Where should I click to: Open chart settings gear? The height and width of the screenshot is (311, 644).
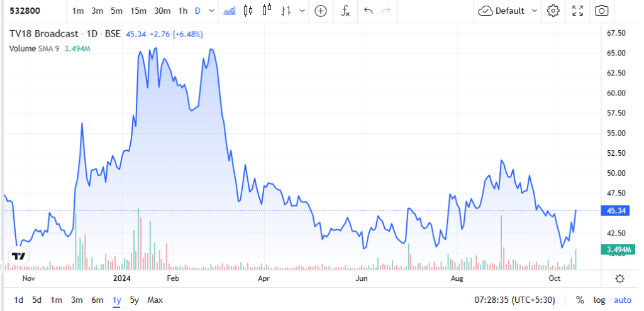553,11
